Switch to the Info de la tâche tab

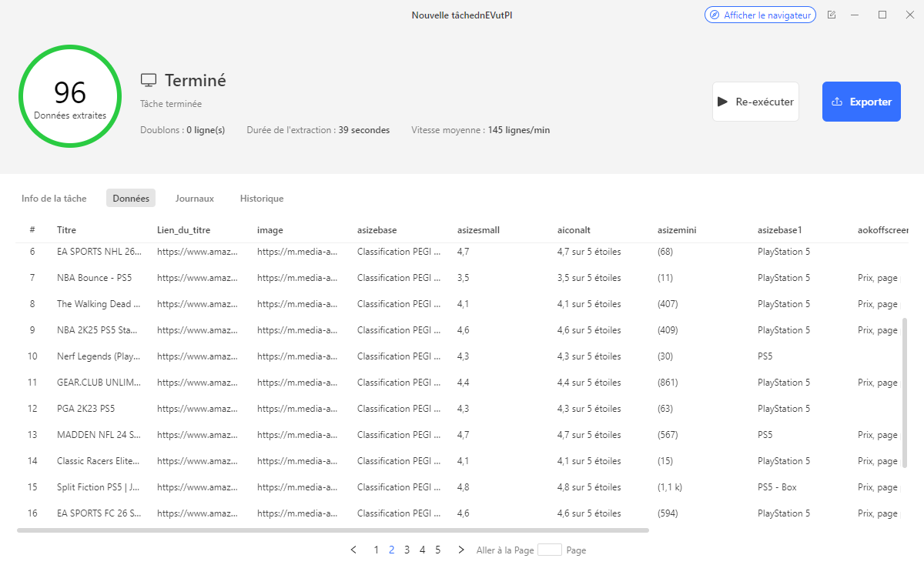(x=54, y=199)
